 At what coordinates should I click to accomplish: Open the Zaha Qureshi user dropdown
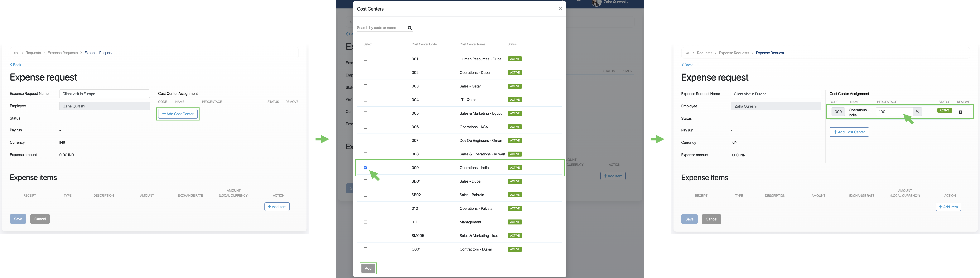(616, 2)
